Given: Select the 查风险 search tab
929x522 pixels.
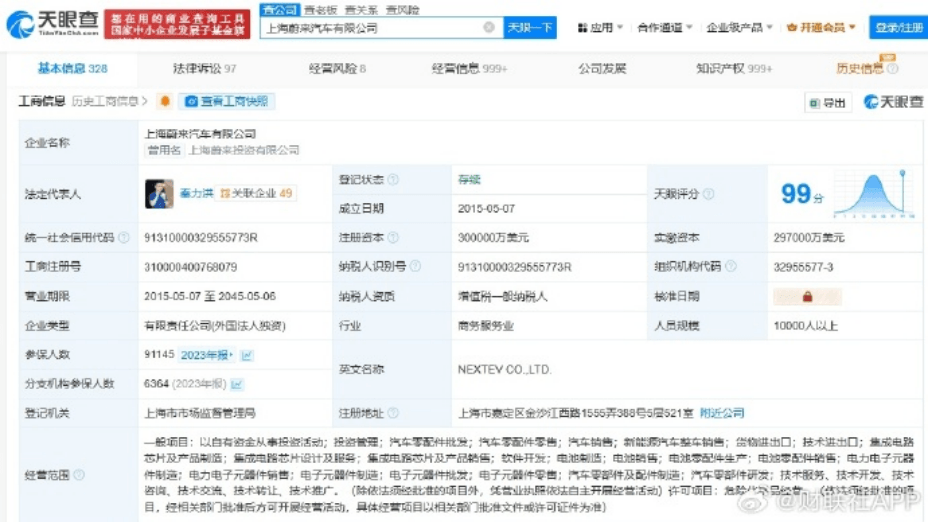Looking at the screenshot, I should coord(402,10).
